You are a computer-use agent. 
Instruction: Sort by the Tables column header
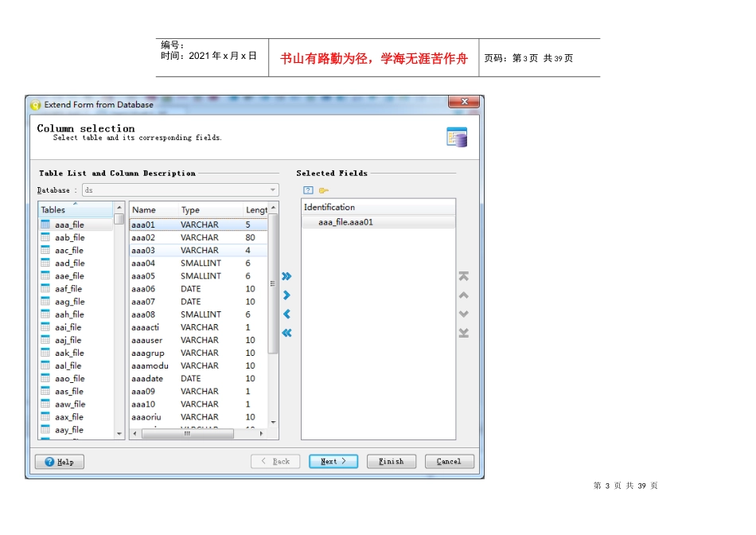click(x=76, y=210)
